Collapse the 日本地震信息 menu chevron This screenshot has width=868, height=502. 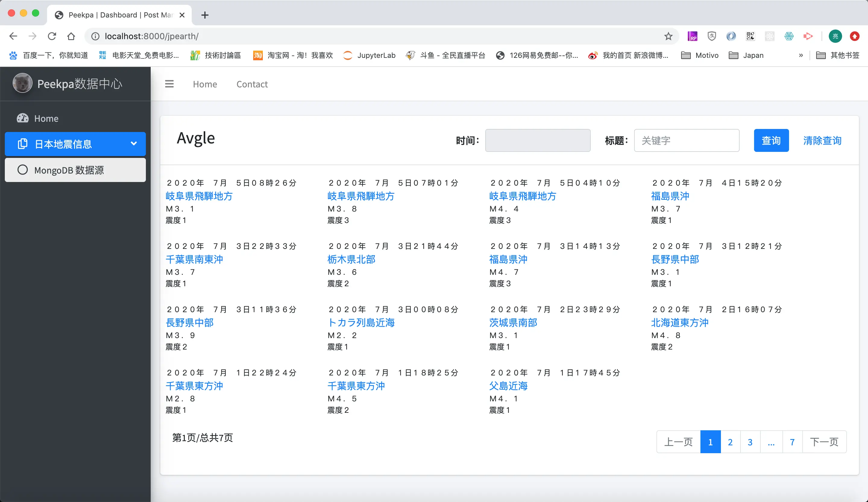pos(134,143)
